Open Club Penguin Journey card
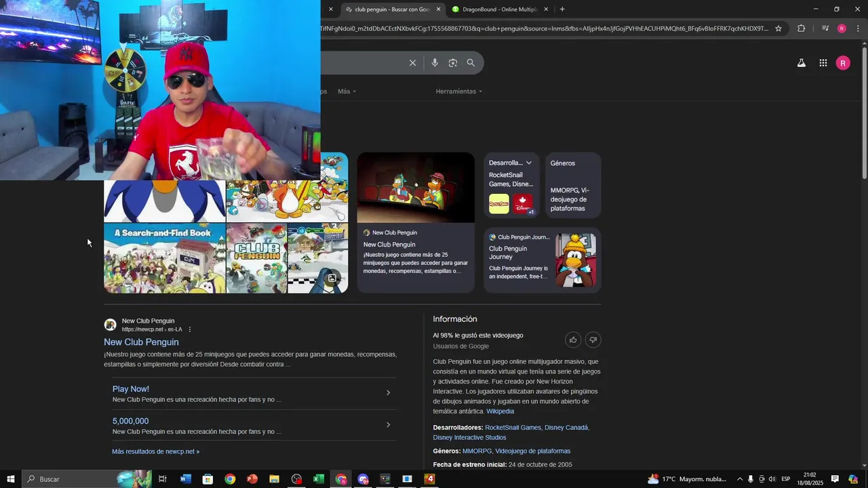Screen dimensions: 868x488 pyautogui.click(x=542, y=260)
